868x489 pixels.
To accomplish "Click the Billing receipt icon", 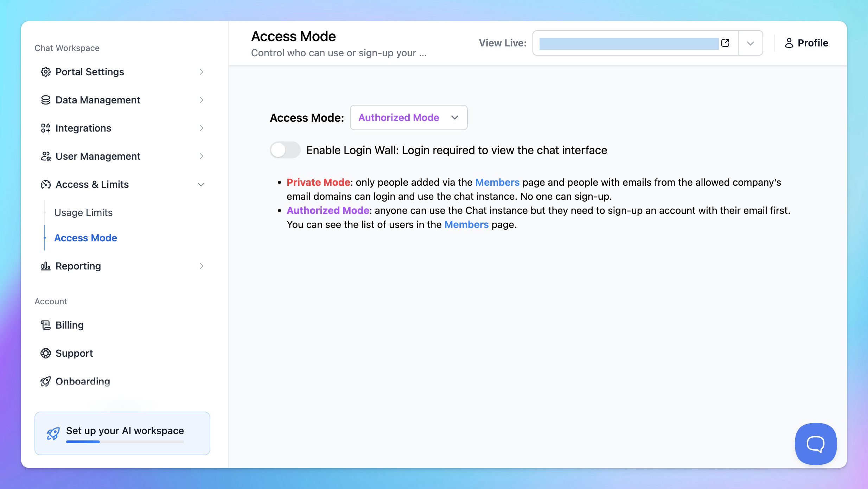I will pyautogui.click(x=45, y=325).
